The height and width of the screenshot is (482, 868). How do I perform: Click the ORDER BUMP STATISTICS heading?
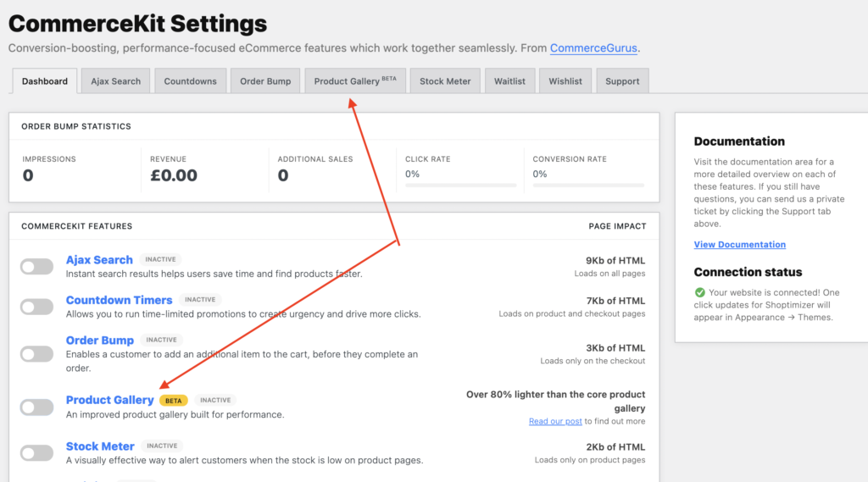[76, 126]
